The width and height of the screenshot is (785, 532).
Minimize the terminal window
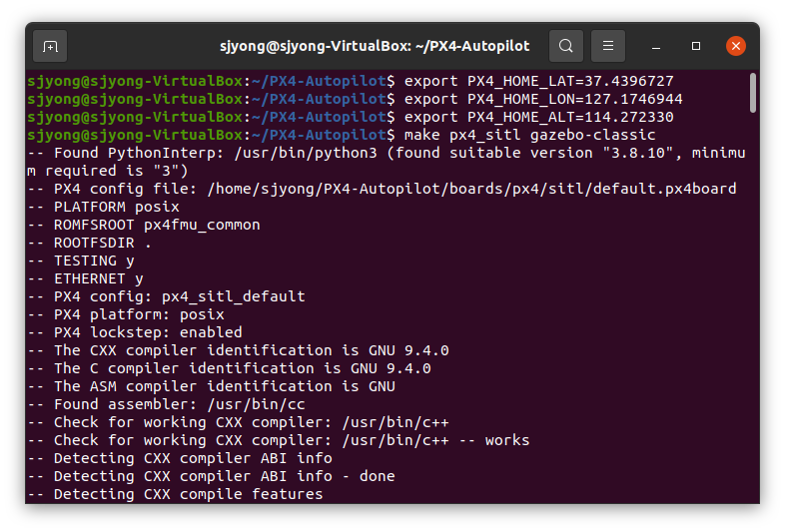tap(656, 47)
